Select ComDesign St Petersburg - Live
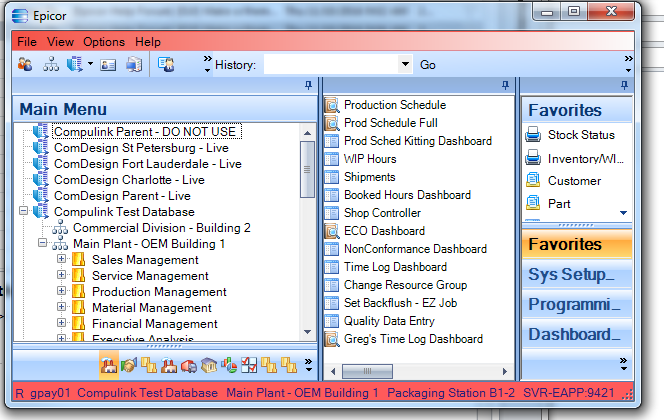Screen dimensions: 664x420 (141, 148)
